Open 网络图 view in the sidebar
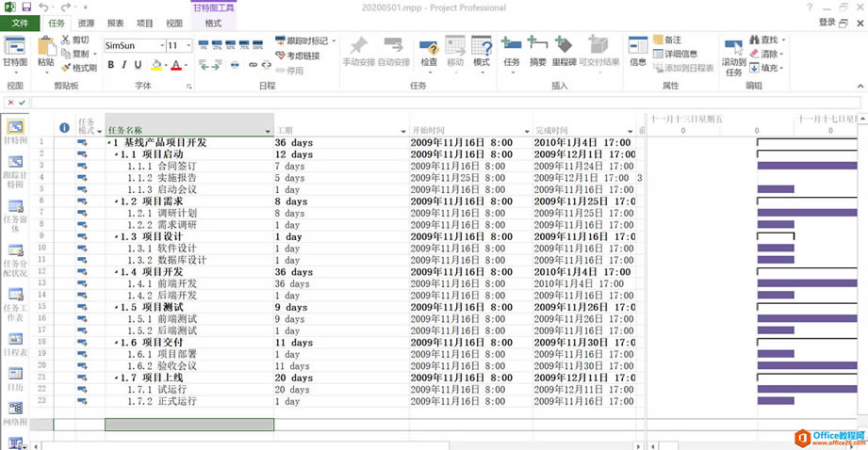 (x=16, y=414)
